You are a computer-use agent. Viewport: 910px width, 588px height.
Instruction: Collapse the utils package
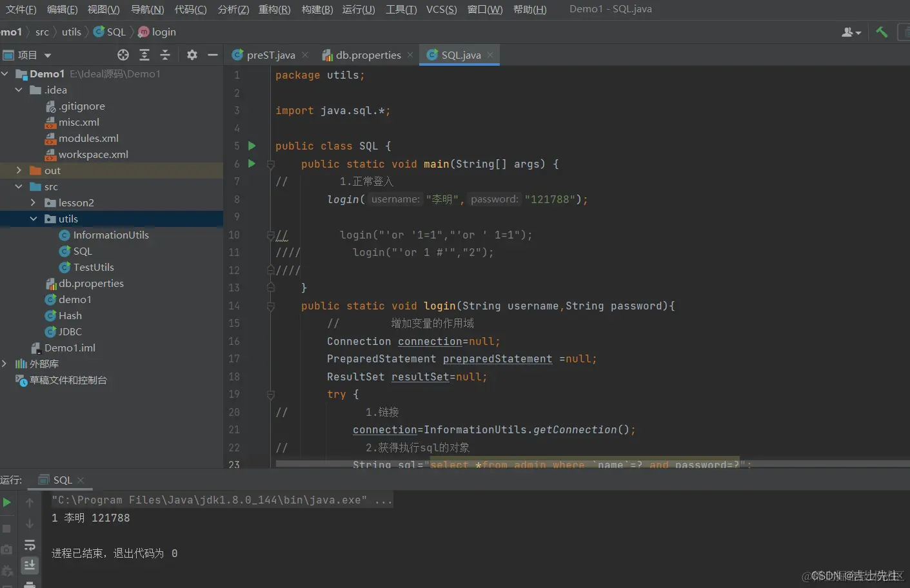[x=34, y=219]
